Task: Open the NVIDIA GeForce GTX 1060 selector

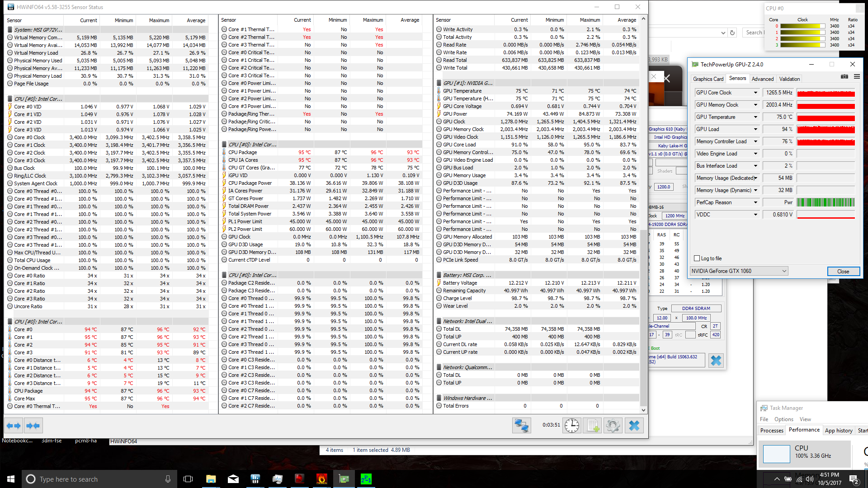Action: point(739,271)
